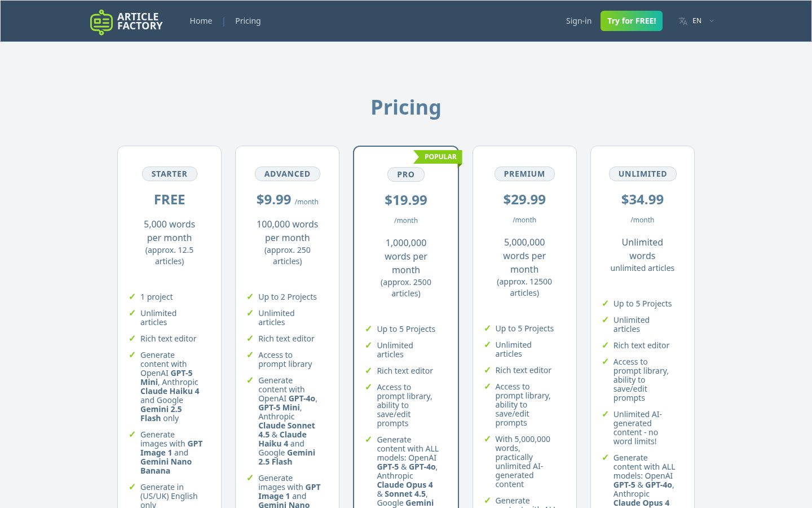This screenshot has height=508, width=812.
Task: Click the $9.99 price text
Action: pyautogui.click(x=274, y=200)
